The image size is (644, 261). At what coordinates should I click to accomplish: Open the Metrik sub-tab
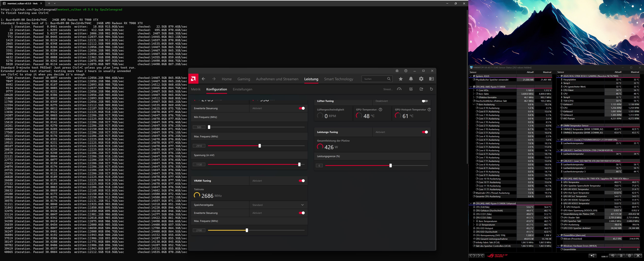[x=196, y=89]
